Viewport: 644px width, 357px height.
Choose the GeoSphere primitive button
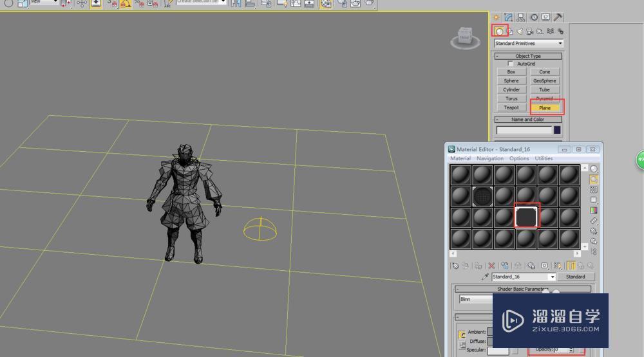coord(545,81)
